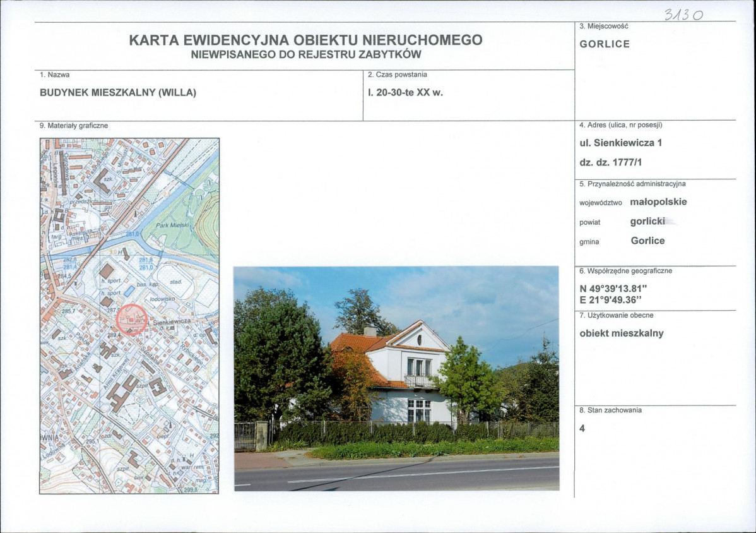
Task: Click the 'Sienkiewicza' street label on the map
Action: 172,321
